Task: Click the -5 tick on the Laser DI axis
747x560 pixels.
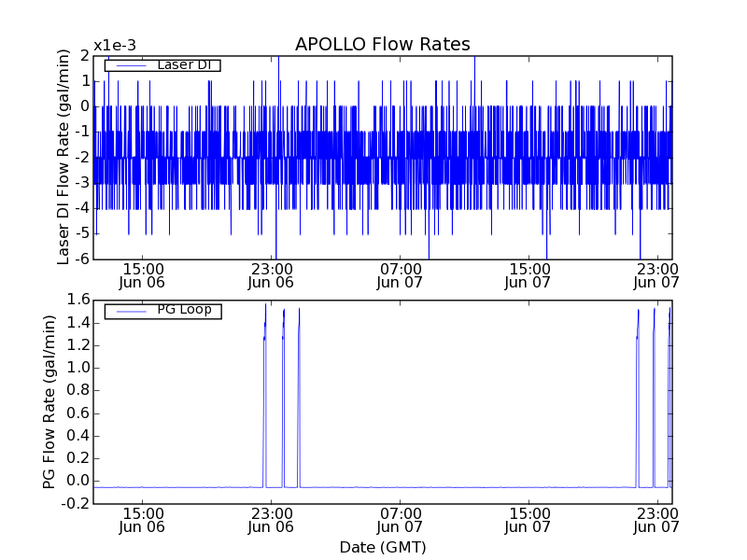Action: tap(82, 233)
